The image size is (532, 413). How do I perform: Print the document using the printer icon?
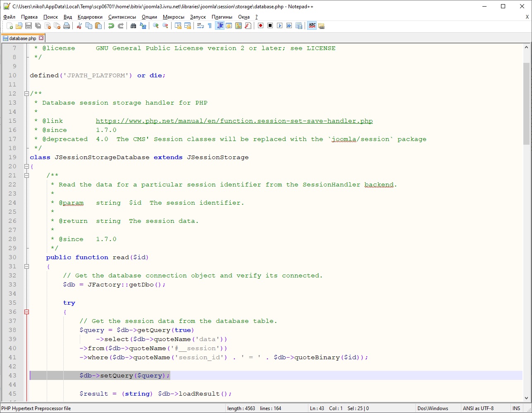[x=67, y=26]
